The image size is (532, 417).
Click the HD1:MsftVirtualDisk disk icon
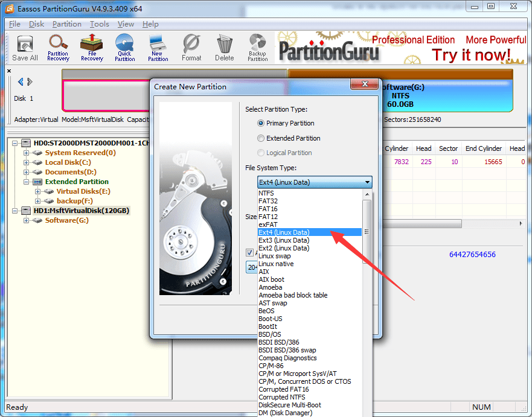coord(25,211)
